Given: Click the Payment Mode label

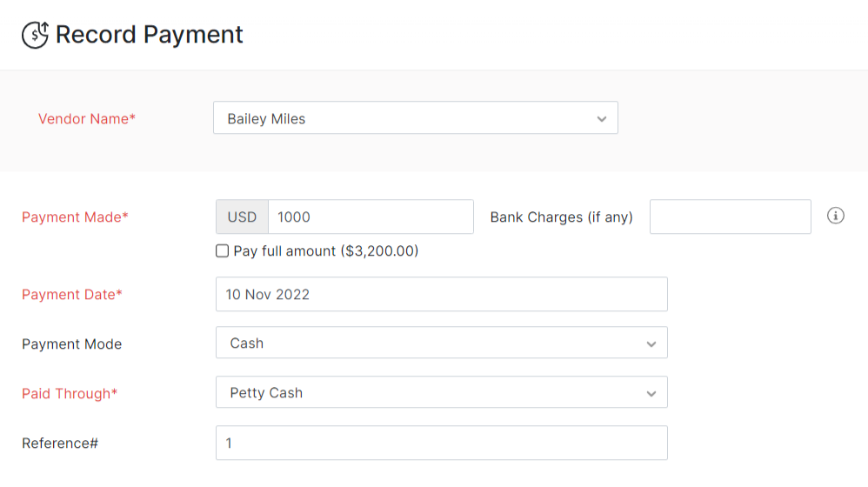Looking at the screenshot, I should point(72,344).
